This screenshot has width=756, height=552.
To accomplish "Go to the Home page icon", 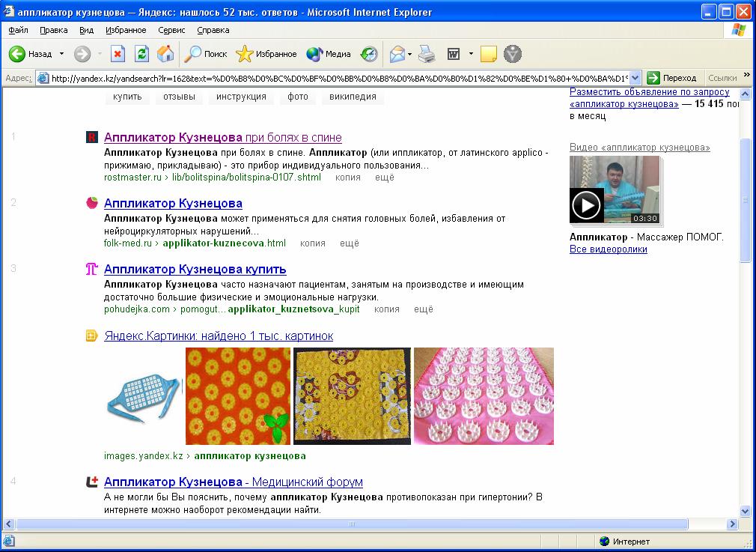I will click(x=165, y=54).
